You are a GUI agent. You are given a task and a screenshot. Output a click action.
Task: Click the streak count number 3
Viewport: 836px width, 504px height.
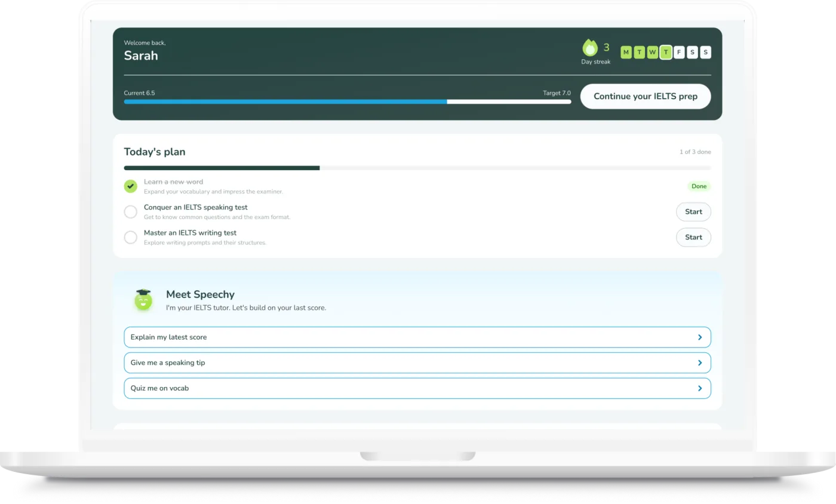click(x=606, y=47)
